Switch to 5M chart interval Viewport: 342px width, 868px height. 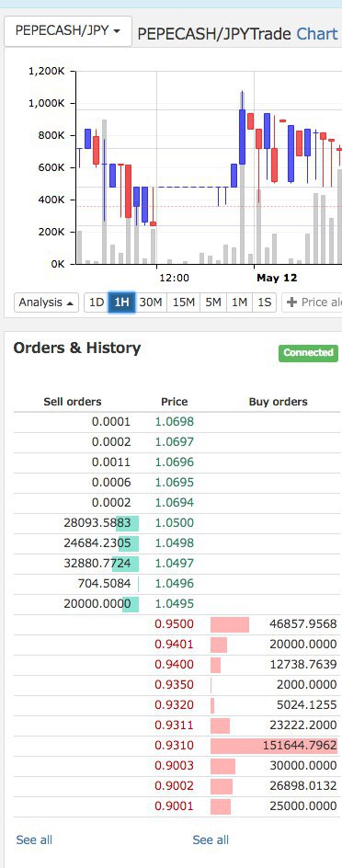click(213, 303)
